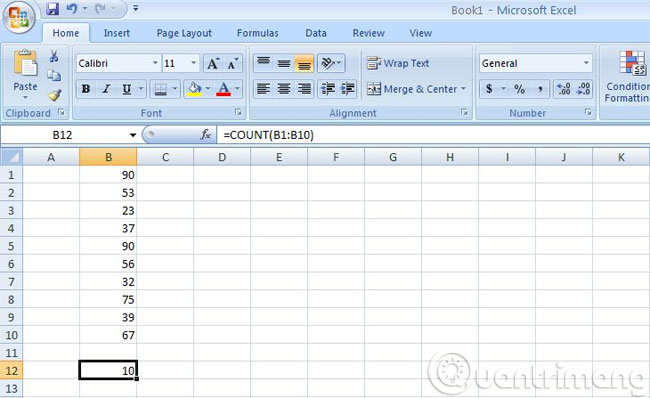This screenshot has height=398, width=650.
Task: Increase decimal places
Action: [564, 89]
